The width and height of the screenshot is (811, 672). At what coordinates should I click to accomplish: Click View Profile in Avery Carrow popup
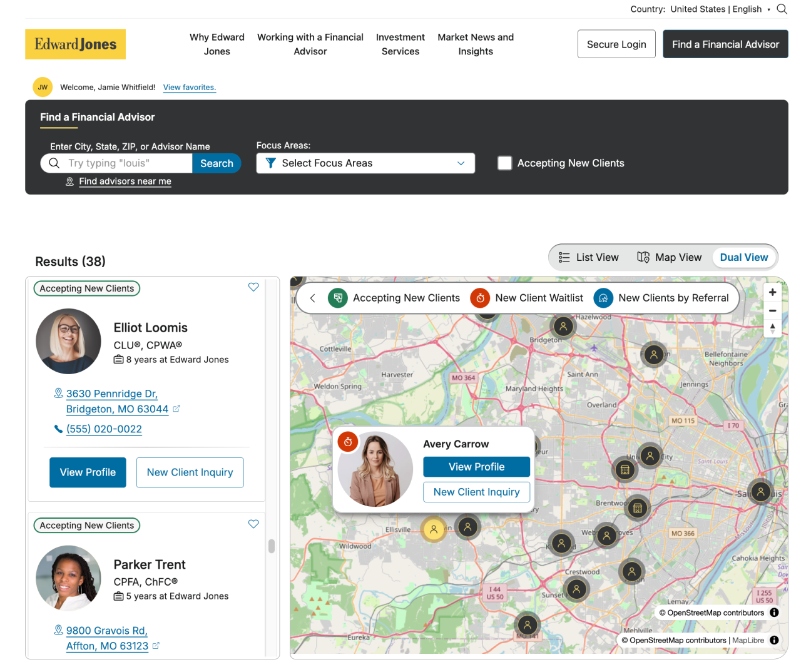click(x=476, y=467)
